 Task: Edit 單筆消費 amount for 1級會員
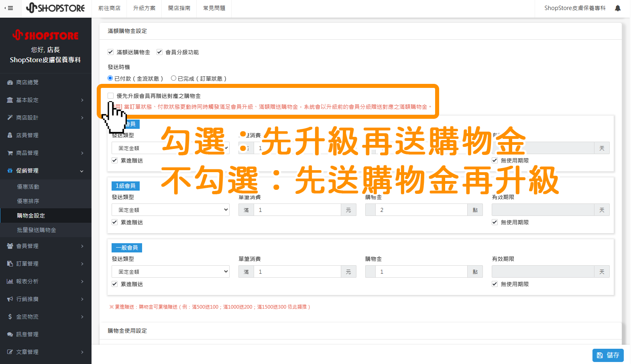tap(297, 210)
